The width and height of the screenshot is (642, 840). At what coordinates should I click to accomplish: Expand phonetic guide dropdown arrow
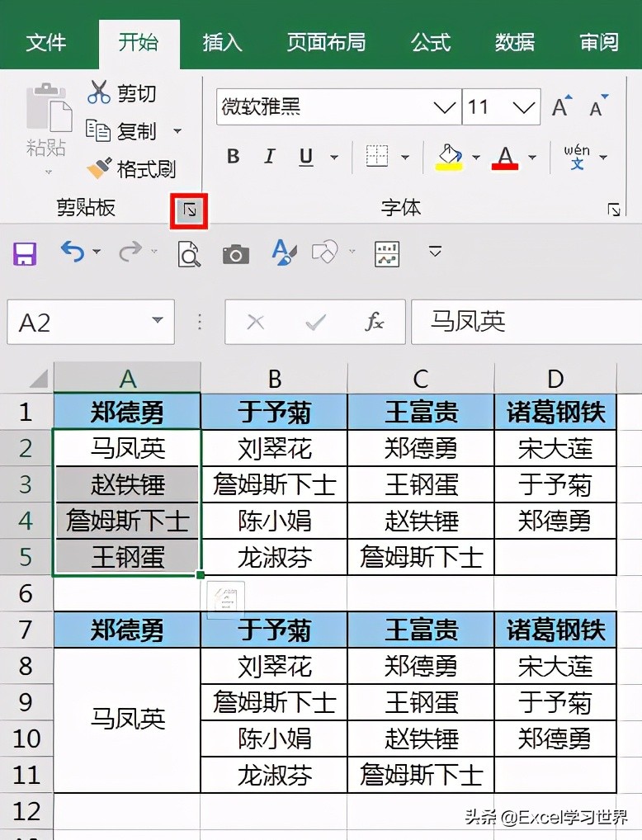(x=603, y=157)
